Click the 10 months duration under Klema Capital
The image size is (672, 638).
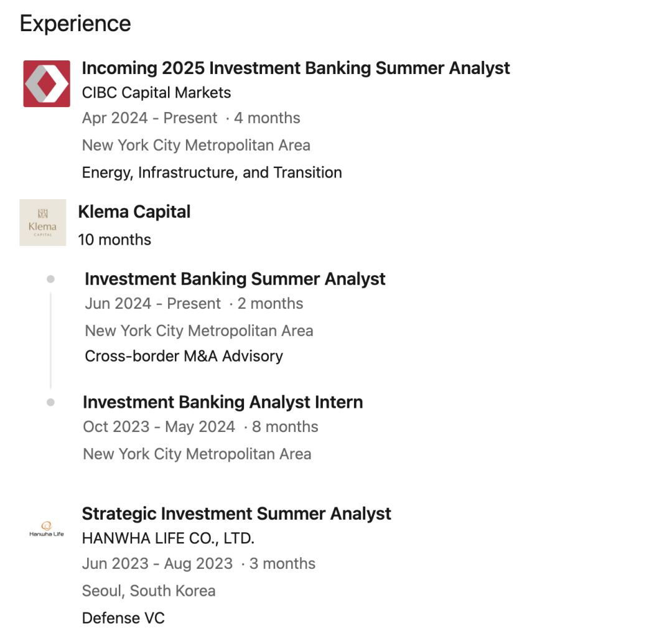click(114, 240)
